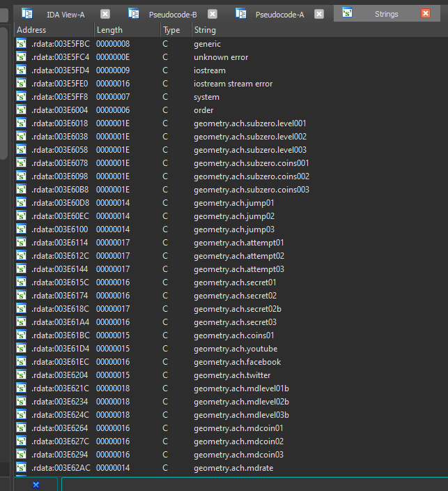Click address .rdata:003E5FBC
Image resolution: width=448 pixels, height=491 pixels.
click(x=61, y=43)
